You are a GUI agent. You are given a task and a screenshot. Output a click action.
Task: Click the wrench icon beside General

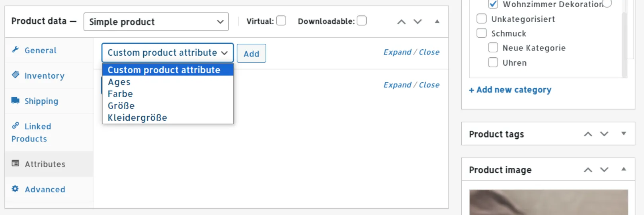16,50
